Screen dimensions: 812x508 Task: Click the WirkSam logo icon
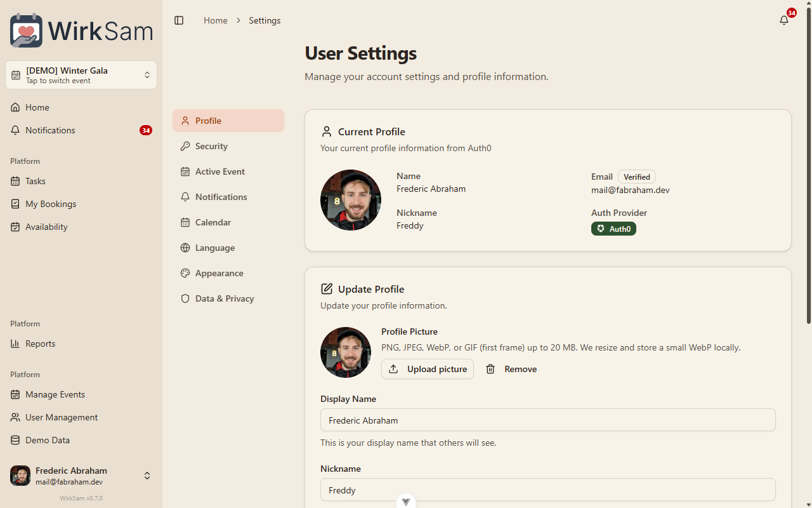click(27, 30)
